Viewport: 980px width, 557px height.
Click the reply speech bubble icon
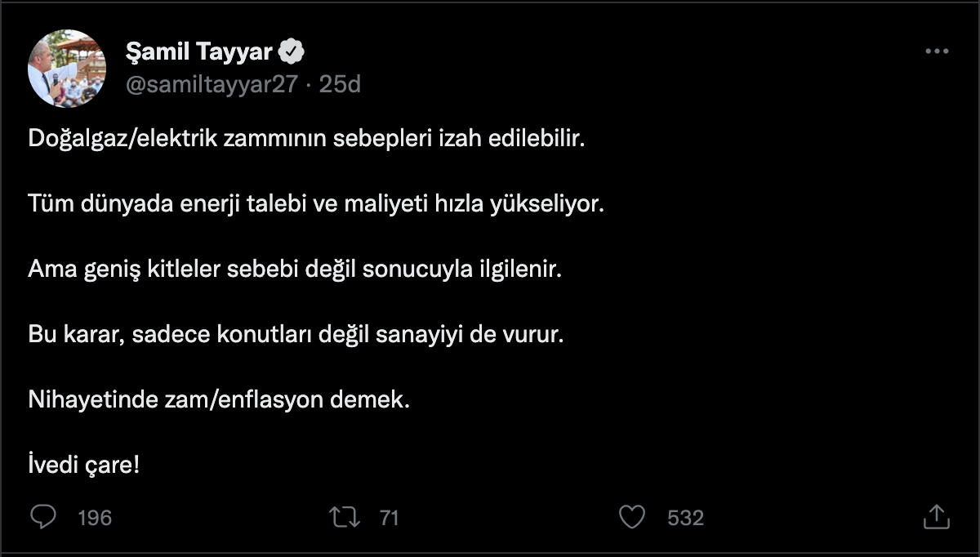coord(43,516)
